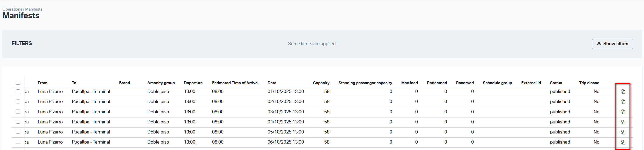644x150 pixels.
Task: Check the box for the 01/10/2025 manifest row
Action: [x=18, y=91]
